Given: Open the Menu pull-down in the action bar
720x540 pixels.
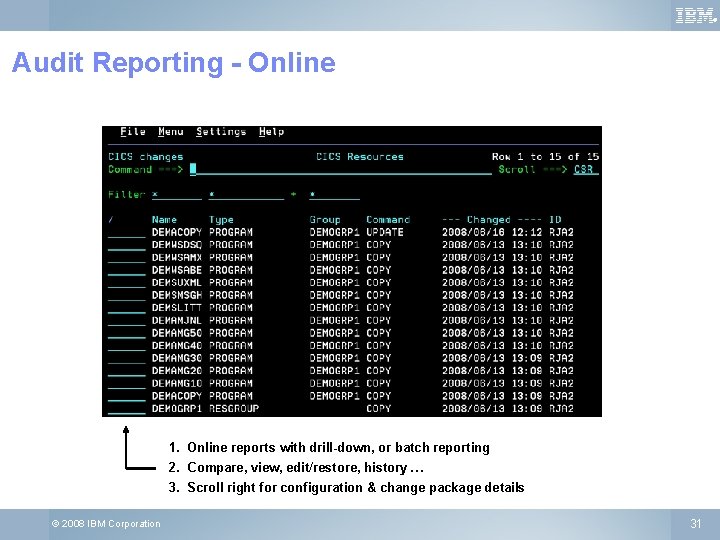Looking at the screenshot, I should pos(171,132).
